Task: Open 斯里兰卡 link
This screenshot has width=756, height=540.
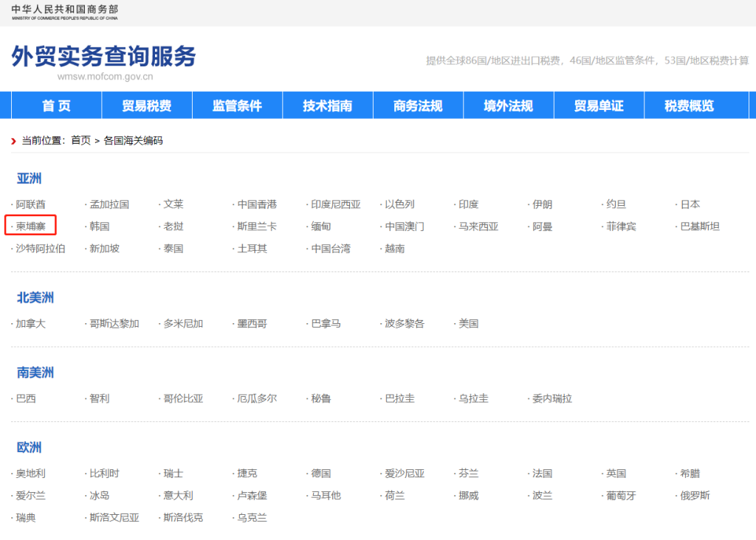Action: (x=257, y=226)
